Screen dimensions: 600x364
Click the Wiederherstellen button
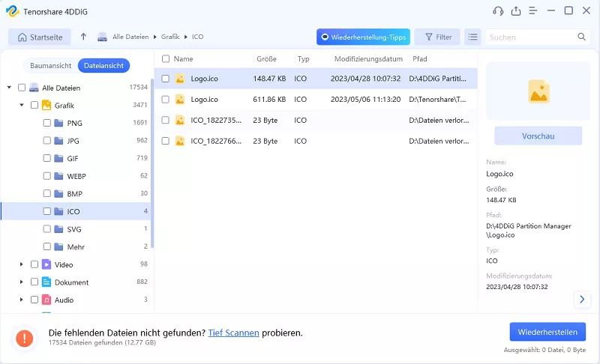pos(547,332)
